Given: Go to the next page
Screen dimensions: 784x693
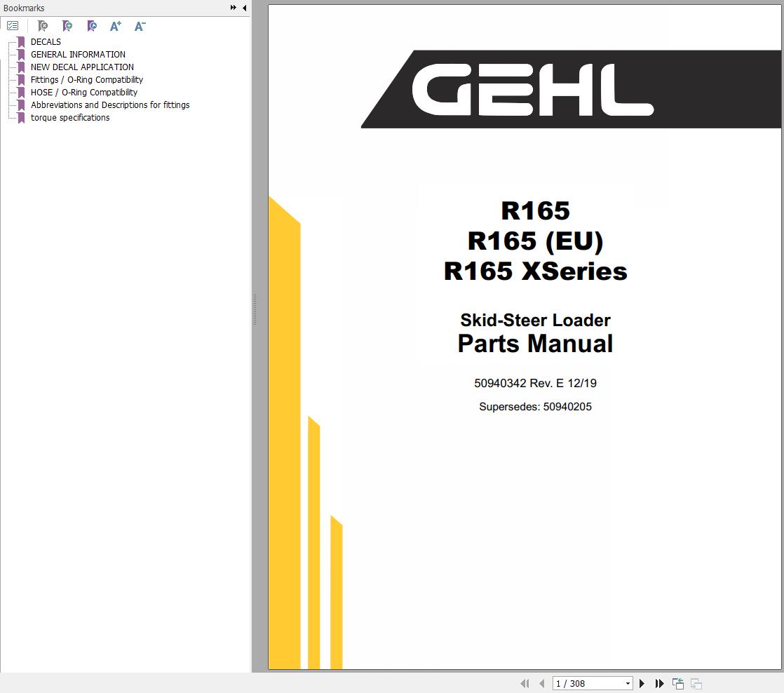Looking at the screenshot, I should (642, 683).
